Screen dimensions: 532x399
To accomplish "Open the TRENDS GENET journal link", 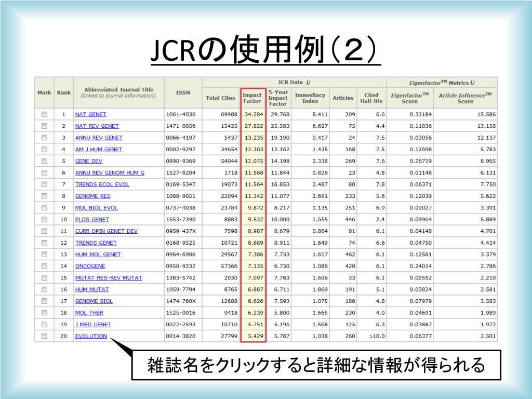I will pyautogui.click(x=96, y=243).
